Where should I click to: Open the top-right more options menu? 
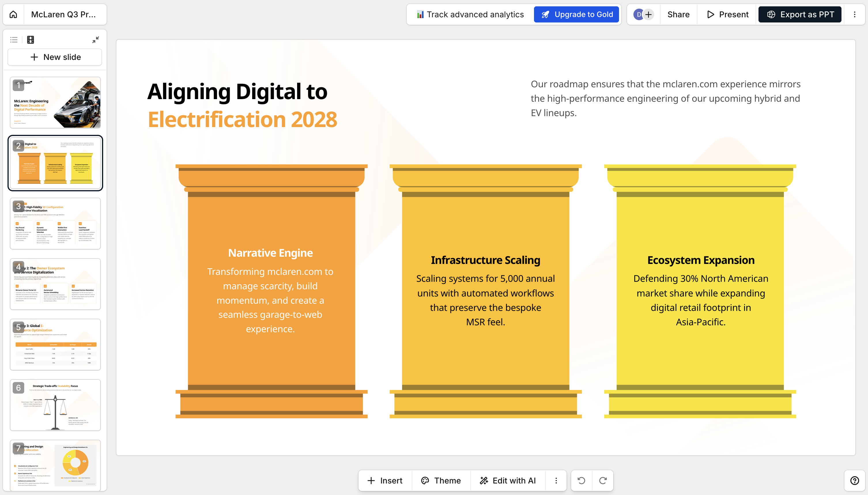[854, 14]
